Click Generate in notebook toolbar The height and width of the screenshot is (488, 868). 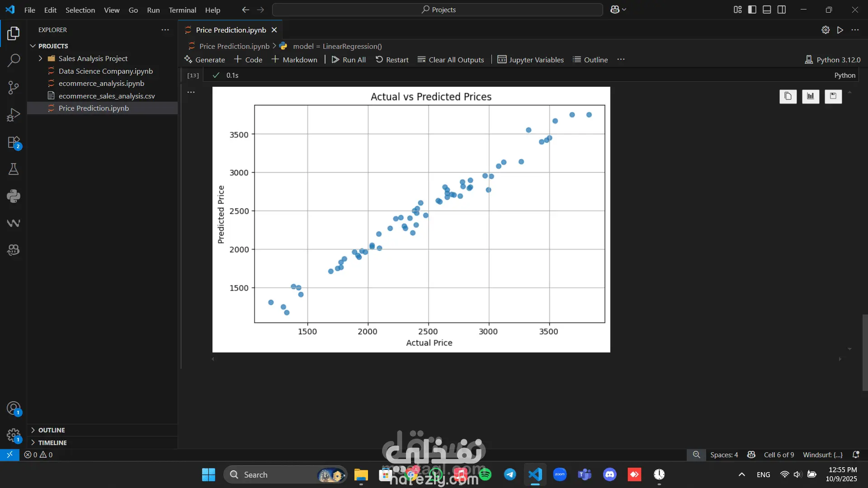coord(204,60)
